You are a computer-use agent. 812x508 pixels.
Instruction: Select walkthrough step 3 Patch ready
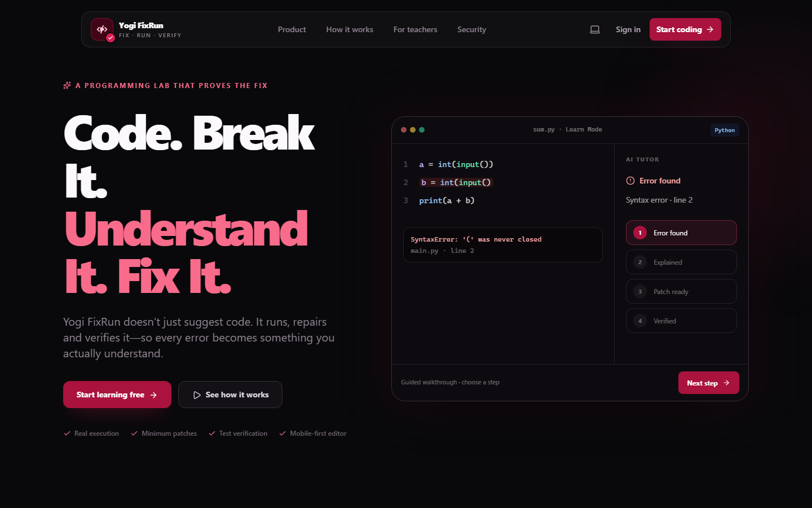tap(681, 291)
